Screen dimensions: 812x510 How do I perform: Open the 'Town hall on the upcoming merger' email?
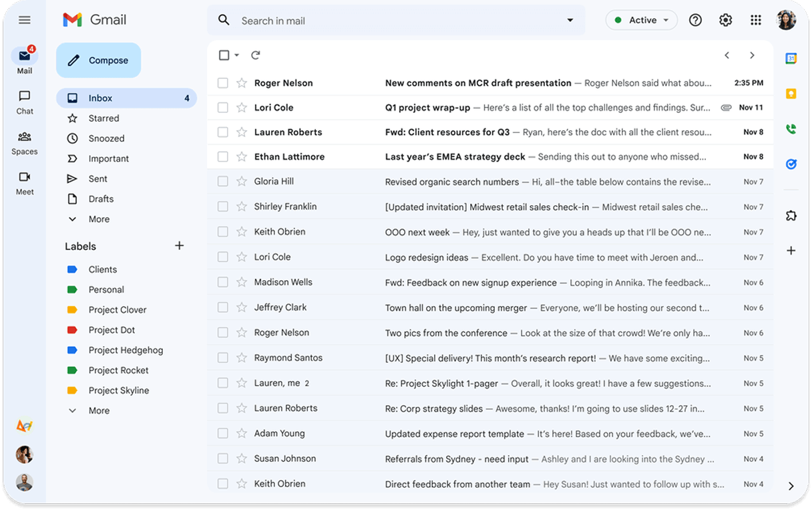490,307
